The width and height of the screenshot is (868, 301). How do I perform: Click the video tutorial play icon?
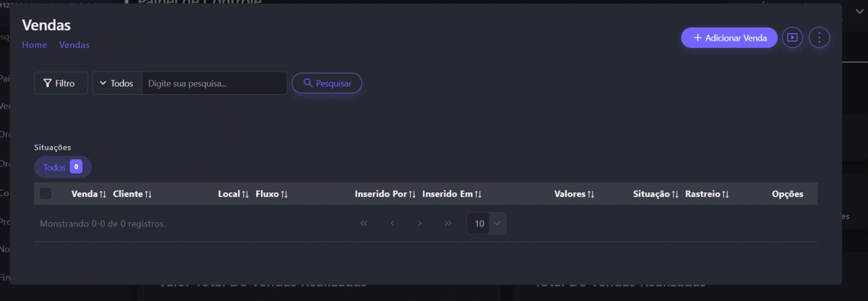(793, 38)
